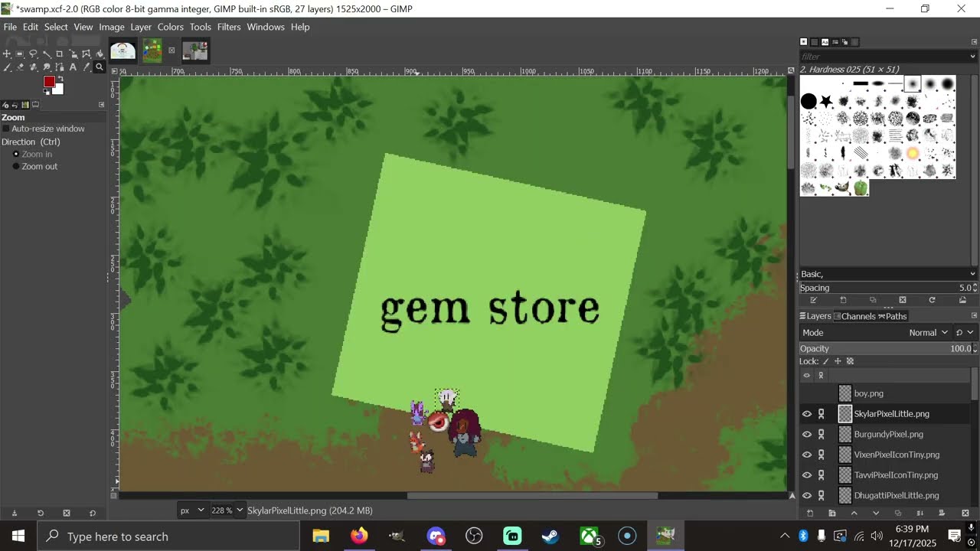The height and width of the screenshot is (551, 980).
Task: Open the File menu
Action: [x=10, y=27]
